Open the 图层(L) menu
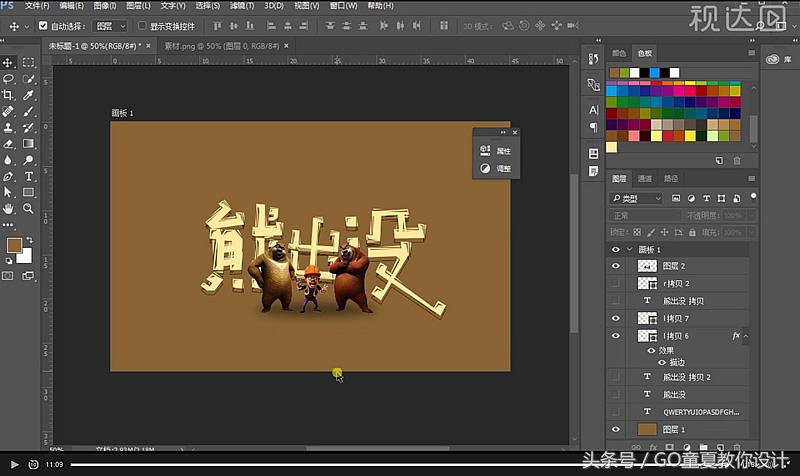800x476 pixels. point(138,6)
